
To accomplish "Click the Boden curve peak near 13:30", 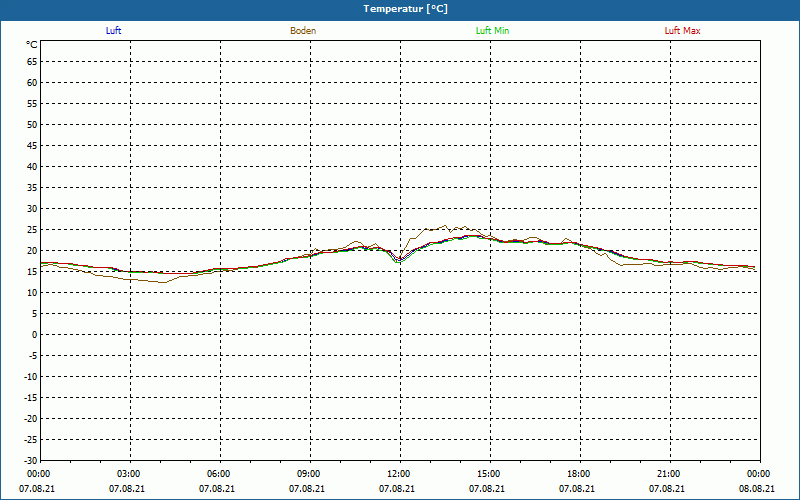I will [x=445, y=226].
